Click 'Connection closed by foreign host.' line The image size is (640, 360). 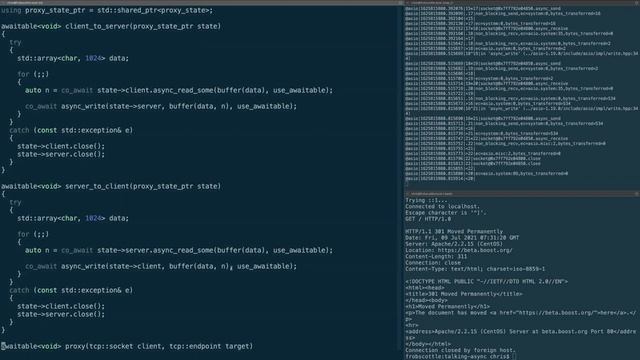point(460,350)
